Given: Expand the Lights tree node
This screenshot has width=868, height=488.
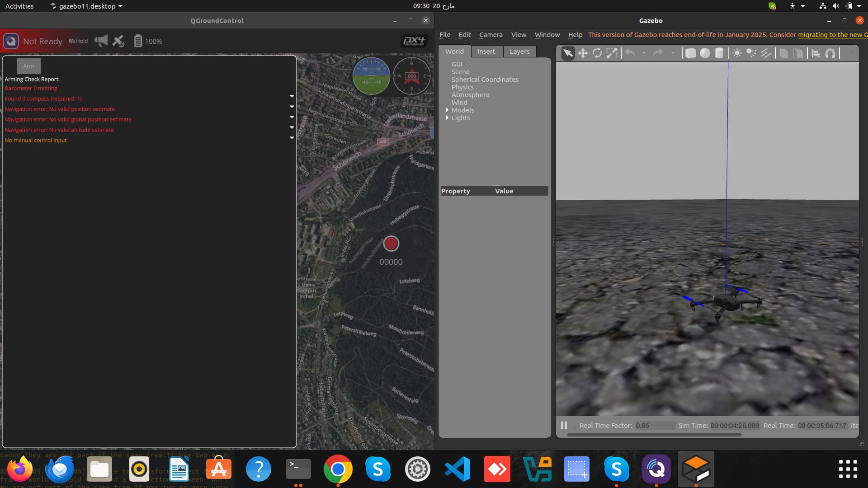Looking at the screenshot, I should click(x=447, y=117).
